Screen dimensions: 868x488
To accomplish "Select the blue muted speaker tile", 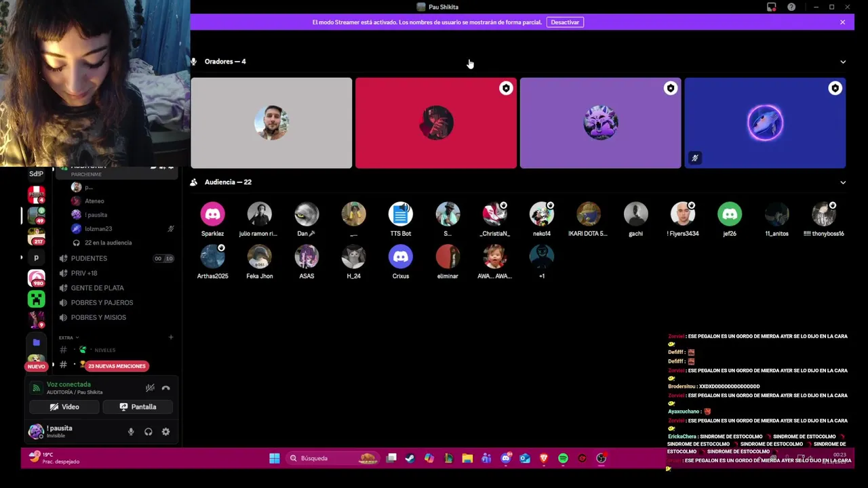I will [x=765, y=123].
